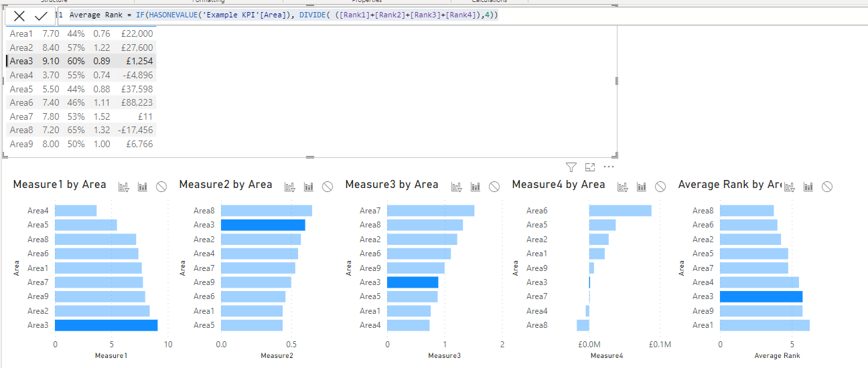868x368 pixels.
Task: Select the highlighted Area3 bar in Measure1 chart
Action: tap(106, 325)
